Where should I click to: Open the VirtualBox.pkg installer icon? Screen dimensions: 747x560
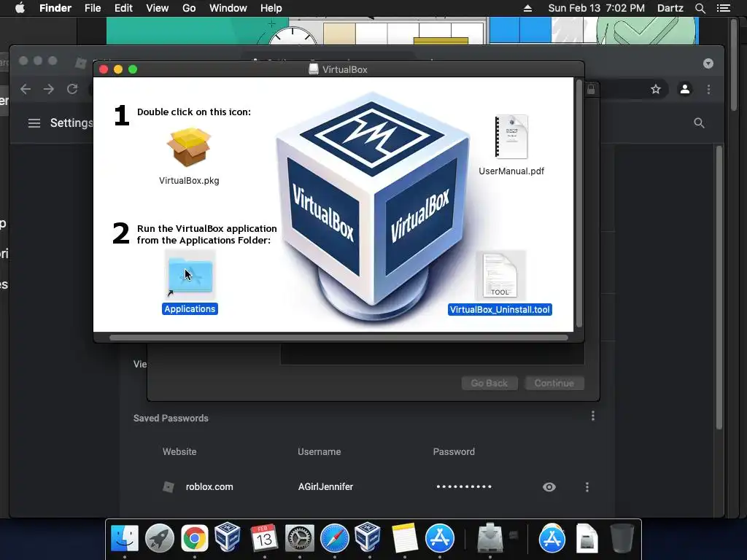click(189, 147)
